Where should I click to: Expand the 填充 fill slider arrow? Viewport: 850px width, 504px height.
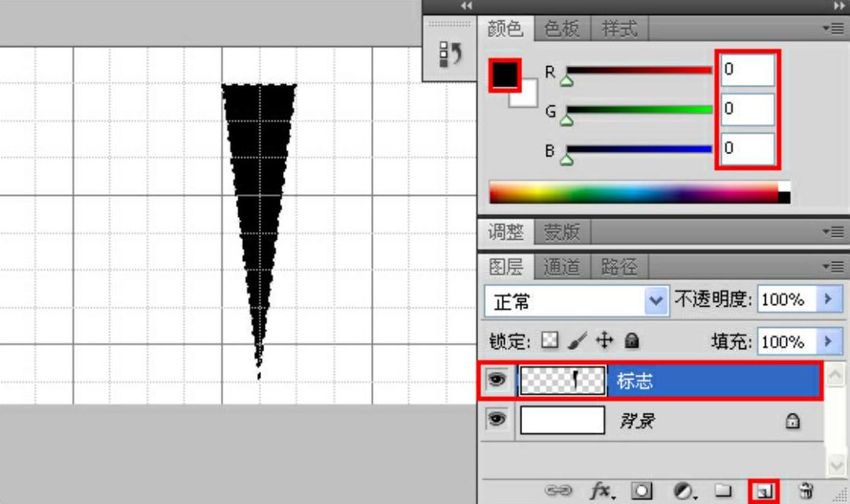(x=826, y=341)
